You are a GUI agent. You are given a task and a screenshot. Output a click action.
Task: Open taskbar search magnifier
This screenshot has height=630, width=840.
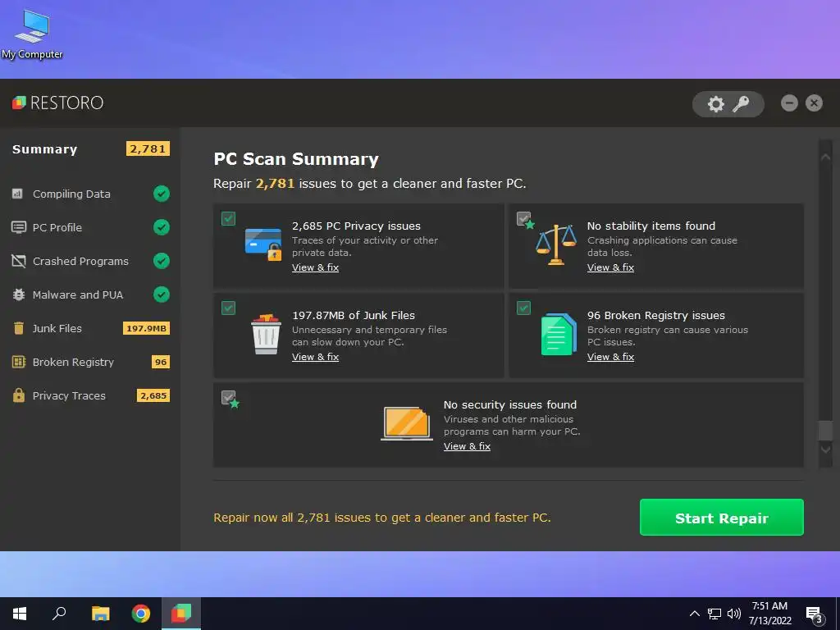coord(59,614)
